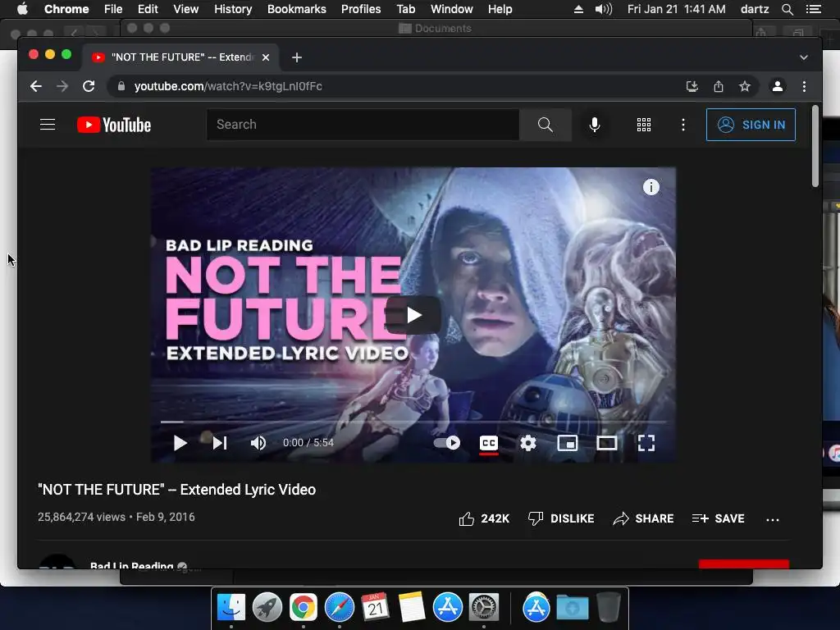This screenshot has height=630, width=840.
Task: Click the Bad Lip Reading channel name
Action: point(132,565)
